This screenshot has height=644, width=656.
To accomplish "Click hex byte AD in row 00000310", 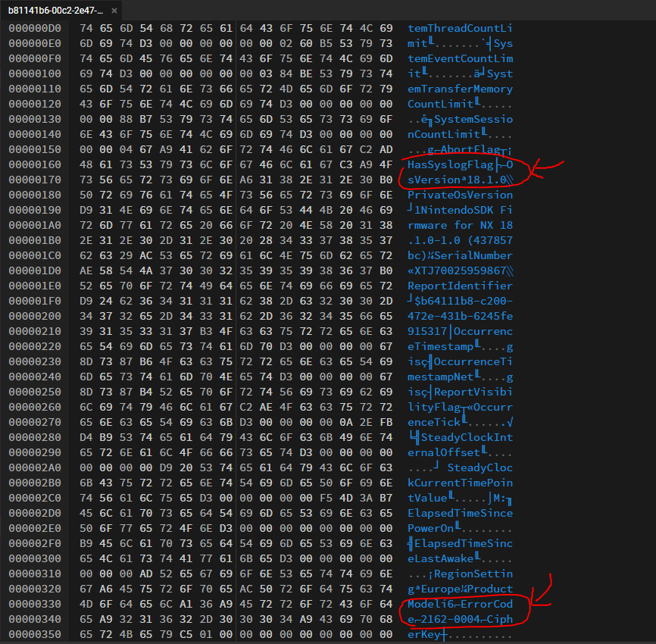I will click(x=146, y=574).
